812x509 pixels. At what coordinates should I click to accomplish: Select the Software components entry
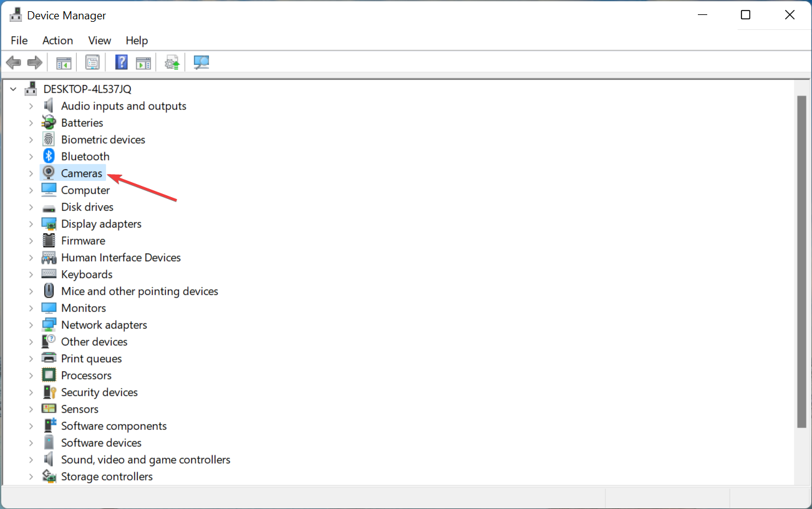(114, 426)
